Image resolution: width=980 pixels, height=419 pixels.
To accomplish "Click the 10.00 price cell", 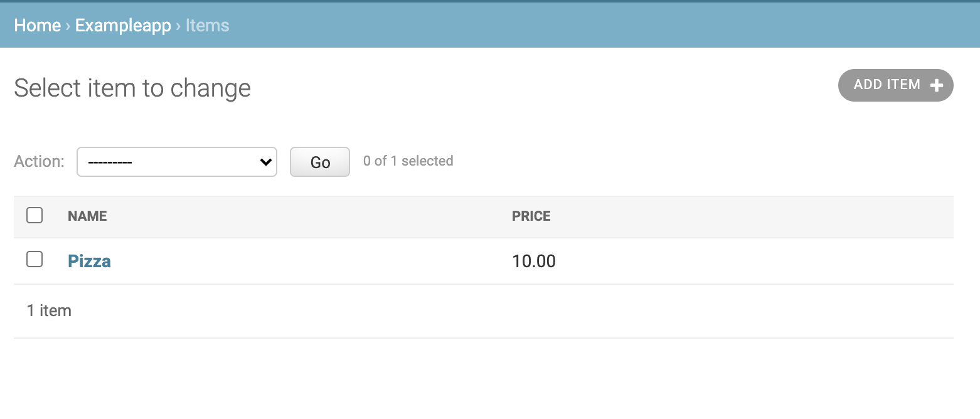I will [534, 261].
